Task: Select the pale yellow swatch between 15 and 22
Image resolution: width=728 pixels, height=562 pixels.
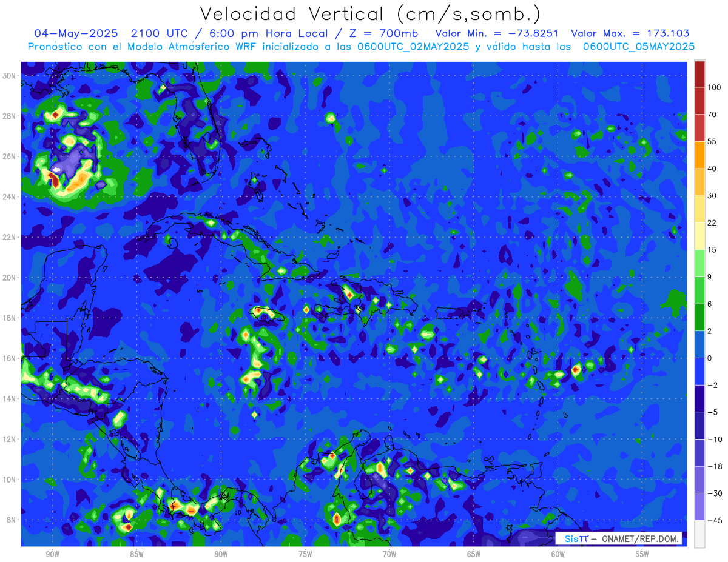Action: point(700,236)
